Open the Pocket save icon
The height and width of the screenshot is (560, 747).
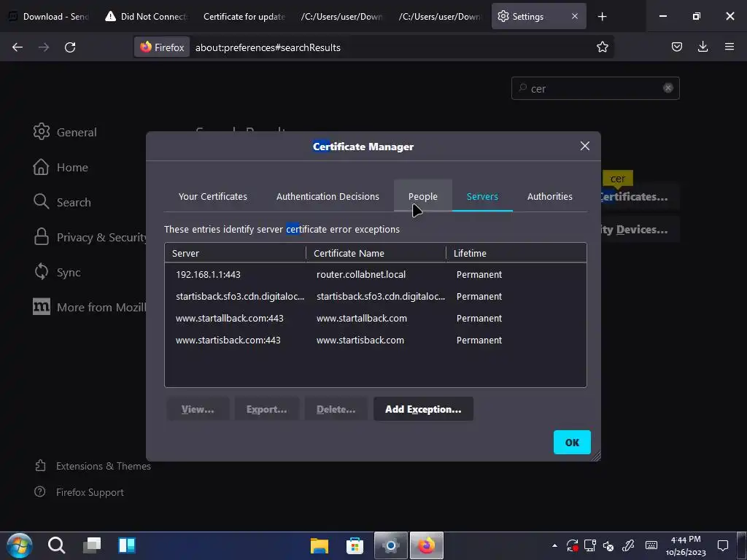click(x=676, y=47)
